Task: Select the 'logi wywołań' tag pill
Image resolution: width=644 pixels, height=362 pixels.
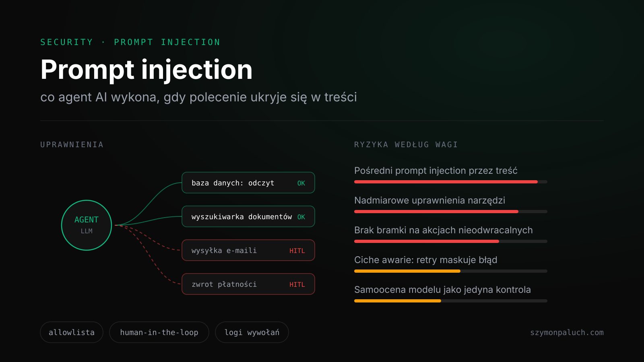Action: (x=252, y=332)
